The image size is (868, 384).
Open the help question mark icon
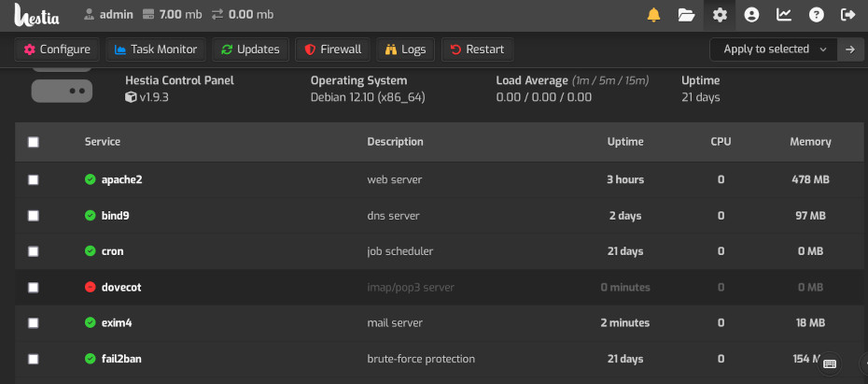(x=816, y=15)
